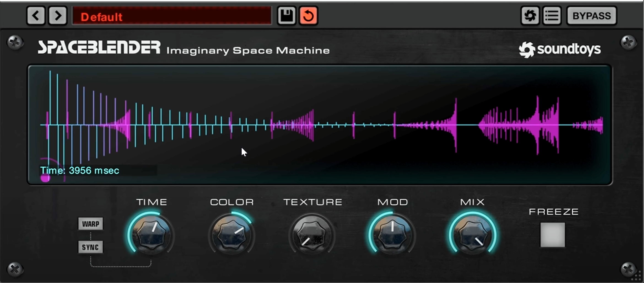Screen dimensions: 644x283
Task: Click the SpaceBlender title logo
Action: (x=99, y=47)
